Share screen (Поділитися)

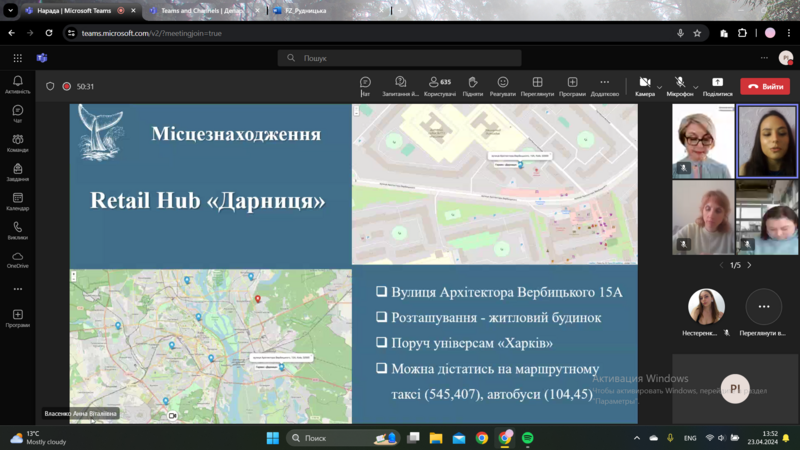[x=717, y=86]
